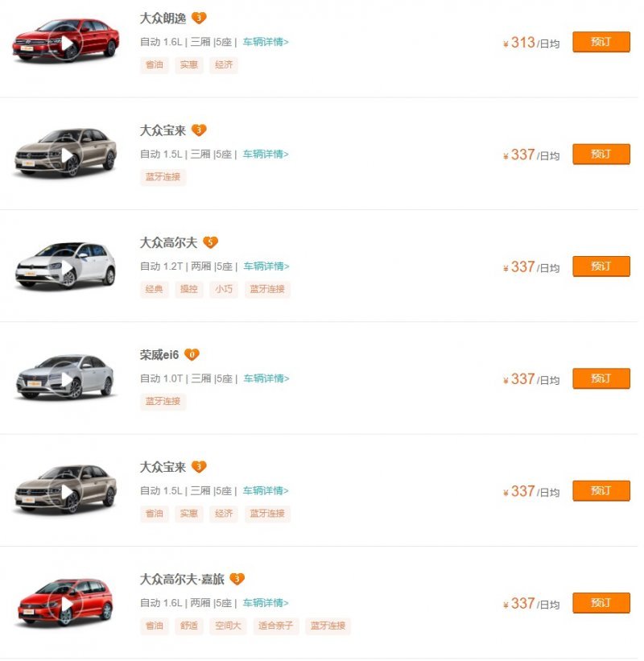Play video on the first 大众宝来 listing
The width and height of the screenshot is (644, 661).
click(66, 155)
